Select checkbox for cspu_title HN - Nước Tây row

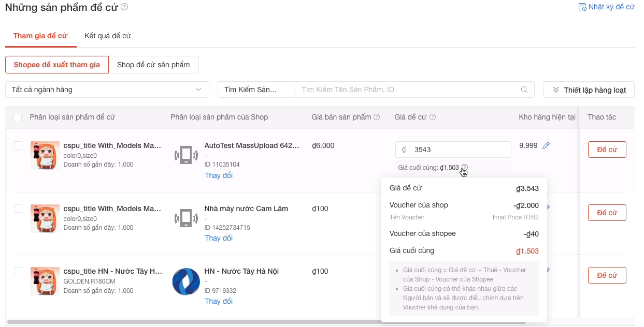(18, 272)
